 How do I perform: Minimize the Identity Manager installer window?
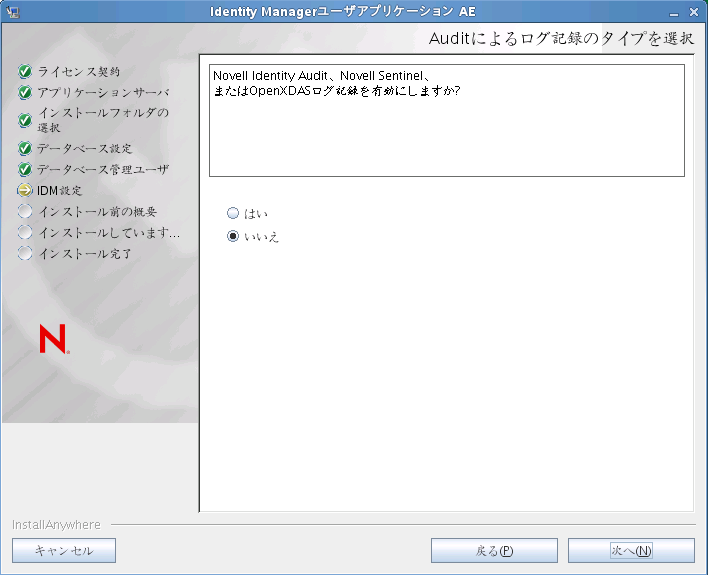(x=674, y=13)
